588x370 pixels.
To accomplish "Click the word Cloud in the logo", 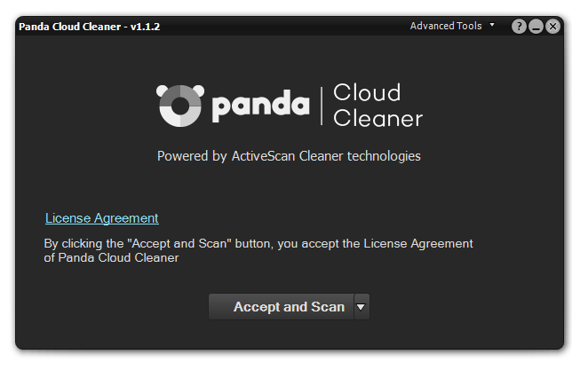I will click(x=367, y=92).
